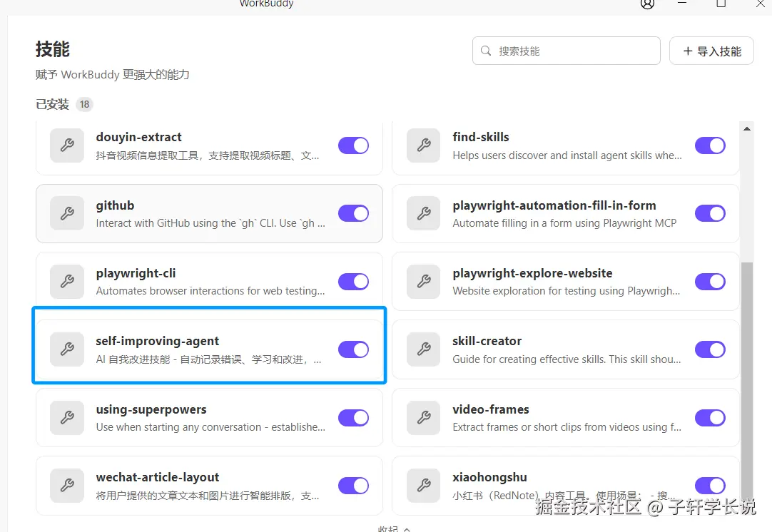Switch off the video-frames toggle

coord(710,418)
